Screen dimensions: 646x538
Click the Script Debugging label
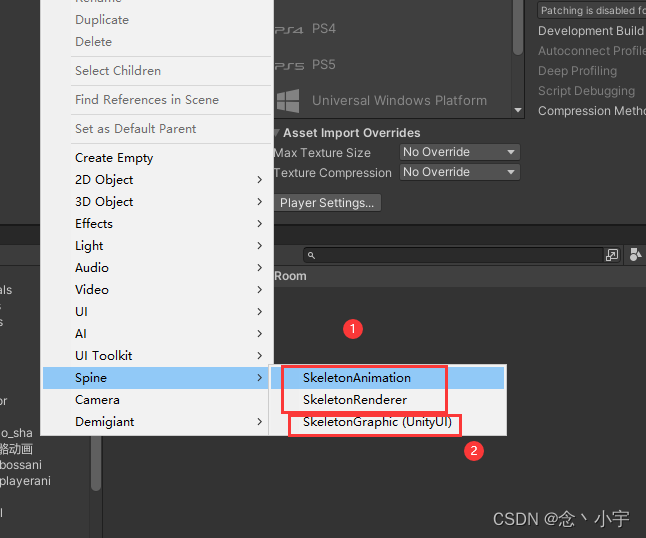coord(586,91)
